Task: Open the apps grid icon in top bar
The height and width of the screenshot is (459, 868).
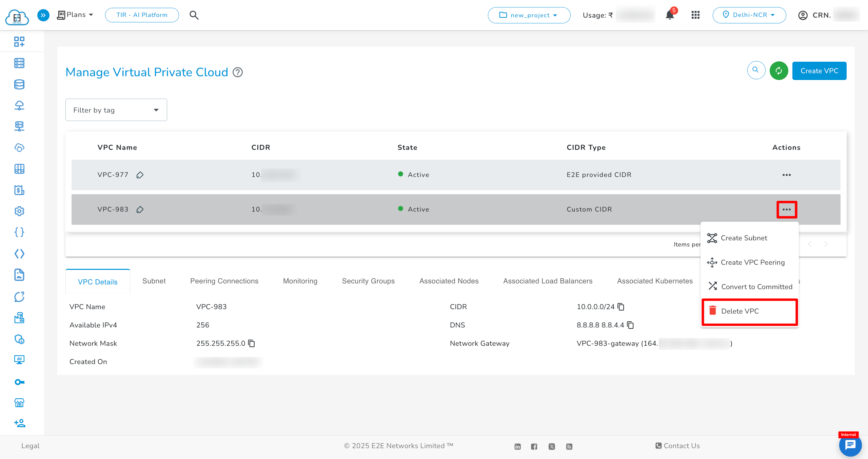Action: pos(695,15)
